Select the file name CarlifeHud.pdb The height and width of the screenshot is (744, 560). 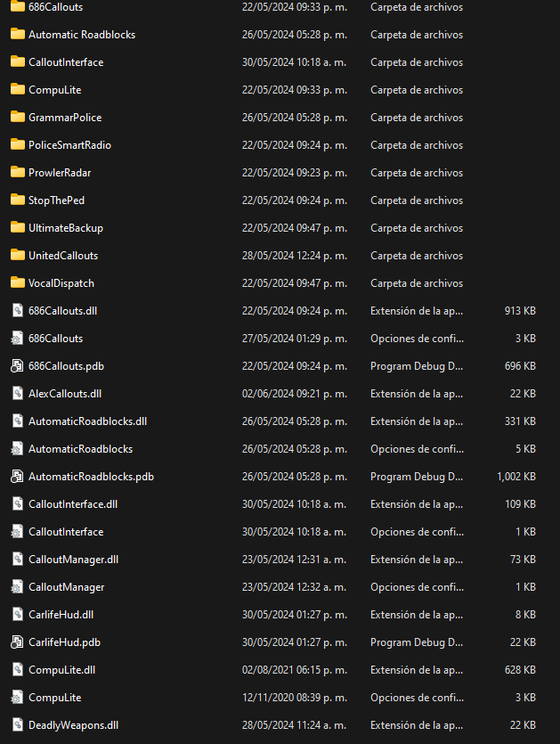click(64, 642)
